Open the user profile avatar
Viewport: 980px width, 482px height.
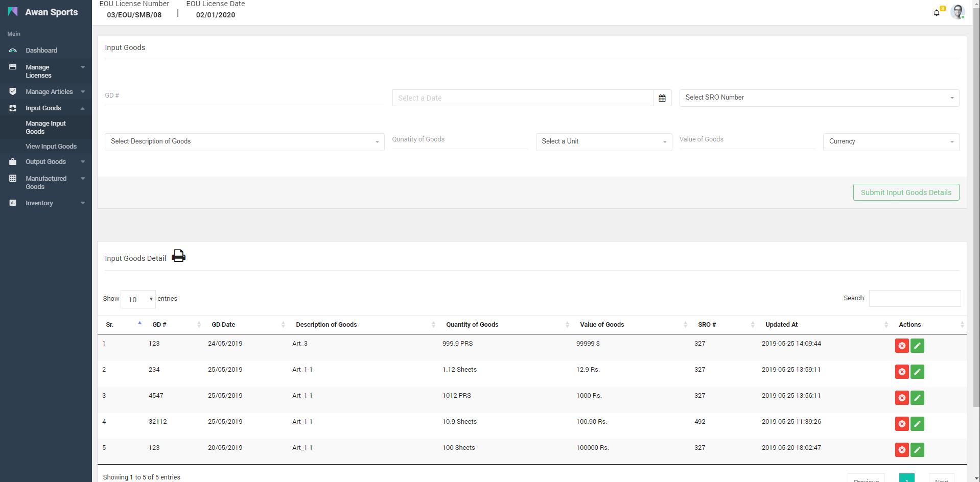tap(958, 12)
